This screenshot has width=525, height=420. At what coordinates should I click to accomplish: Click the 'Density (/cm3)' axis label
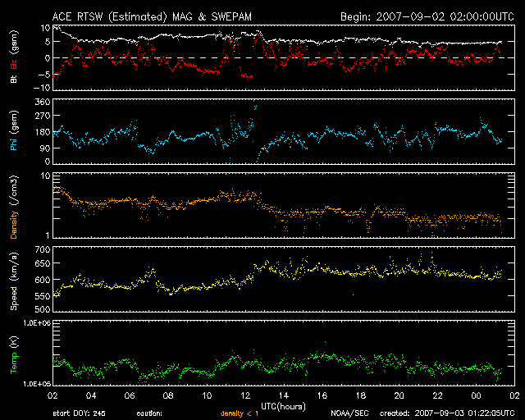14,207
